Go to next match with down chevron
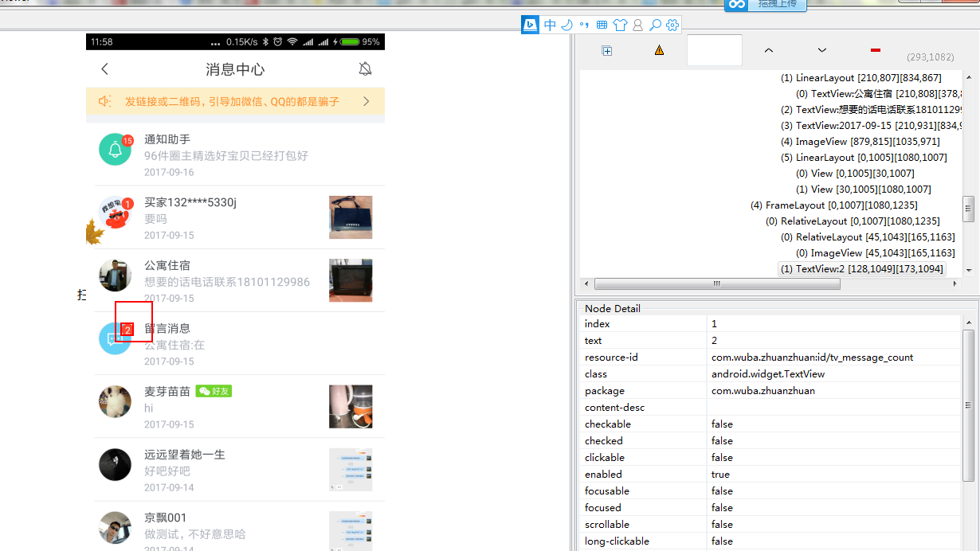The height and width of the screenshot is (551, 980). pos(822,50)
